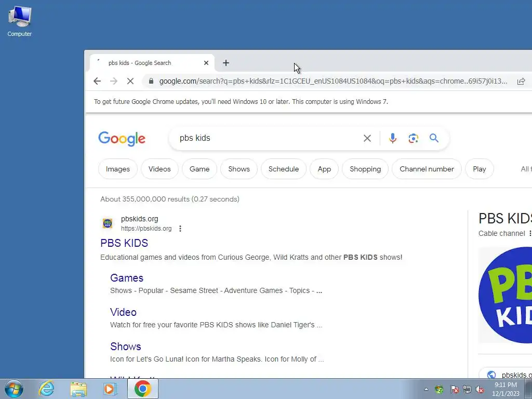Screen dimensions: 532x399
Task: Submit search using the magnifying glass icon
Action: click(x=434, y=138)
